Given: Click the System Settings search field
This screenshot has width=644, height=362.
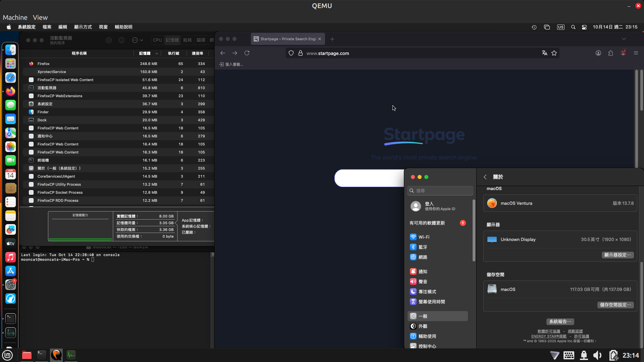Looking at the screenshot, I should [440, 191].
